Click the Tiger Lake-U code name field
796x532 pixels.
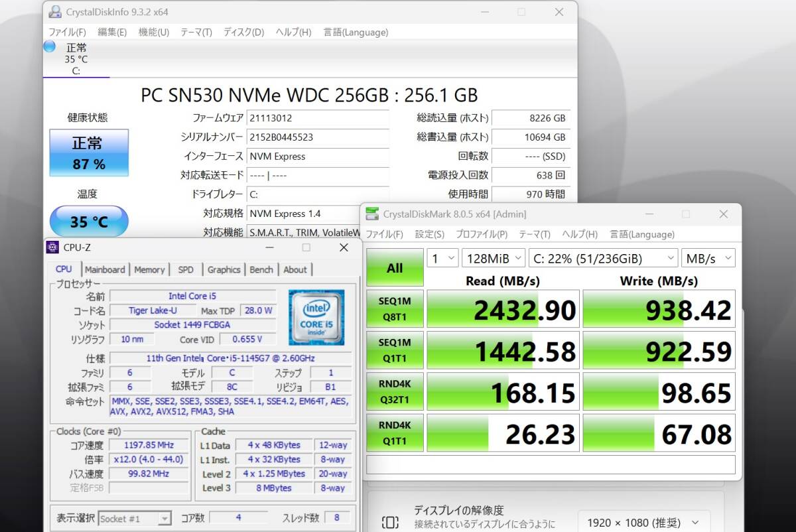point(153,310)
